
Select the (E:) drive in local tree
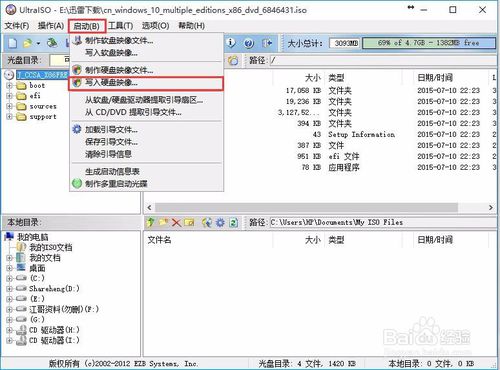pos(37,299)
